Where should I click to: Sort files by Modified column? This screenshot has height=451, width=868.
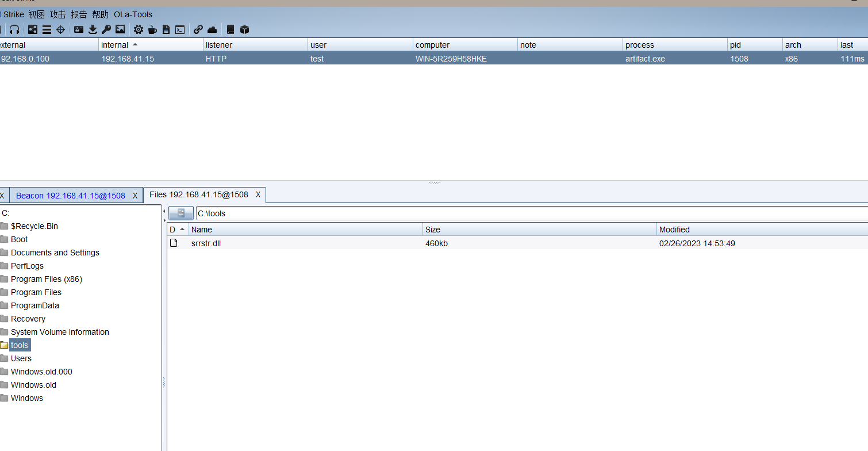pyautogui.click(x=762, y=230)
